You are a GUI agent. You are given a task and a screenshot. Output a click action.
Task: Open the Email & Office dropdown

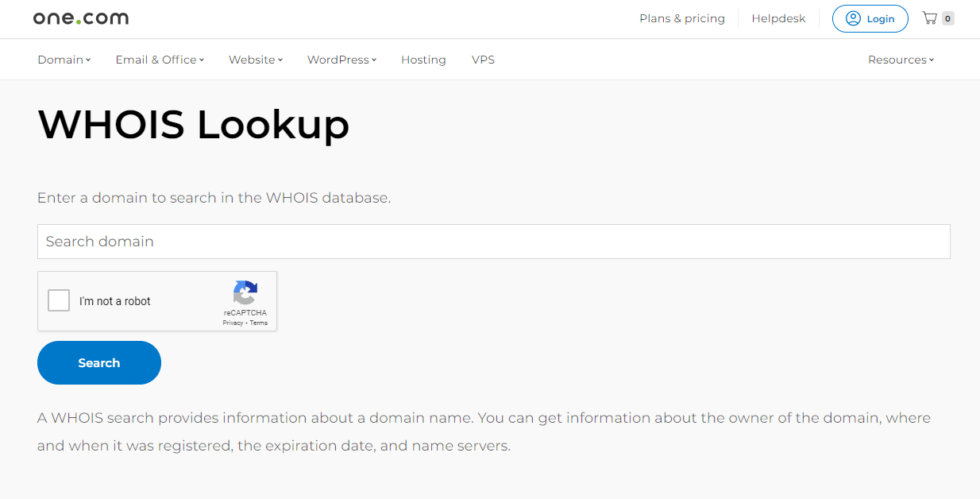click(x=156, y=59)
